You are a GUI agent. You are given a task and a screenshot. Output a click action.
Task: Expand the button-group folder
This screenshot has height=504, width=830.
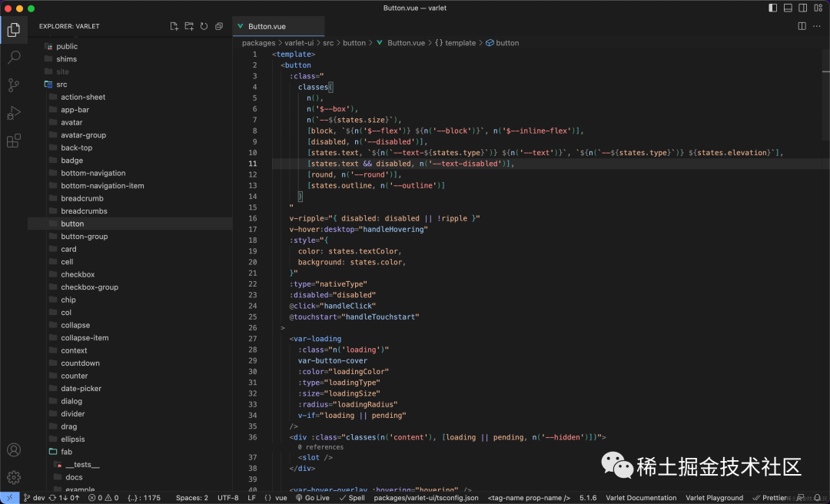[x=85, y=236]
